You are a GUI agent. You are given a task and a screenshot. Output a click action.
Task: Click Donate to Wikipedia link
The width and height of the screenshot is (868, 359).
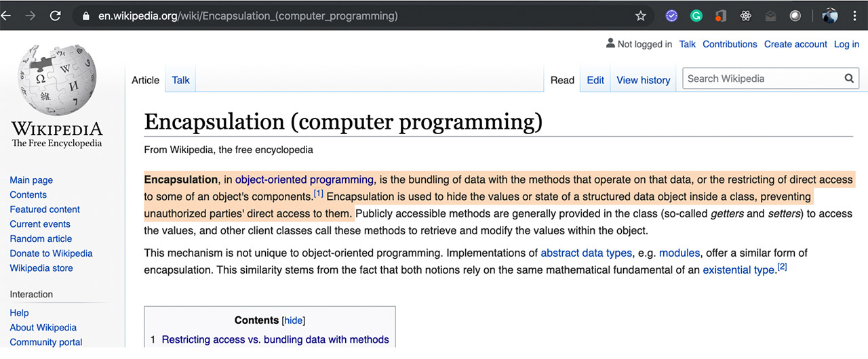point(51,253)
